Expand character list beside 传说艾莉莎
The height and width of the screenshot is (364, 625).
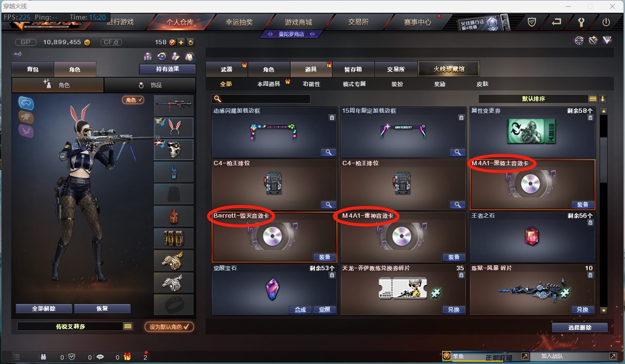pos(128,327)
